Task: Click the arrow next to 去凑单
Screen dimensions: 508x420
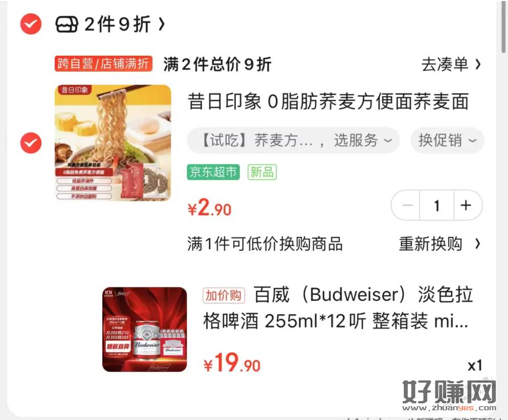Action: point(478,64)
